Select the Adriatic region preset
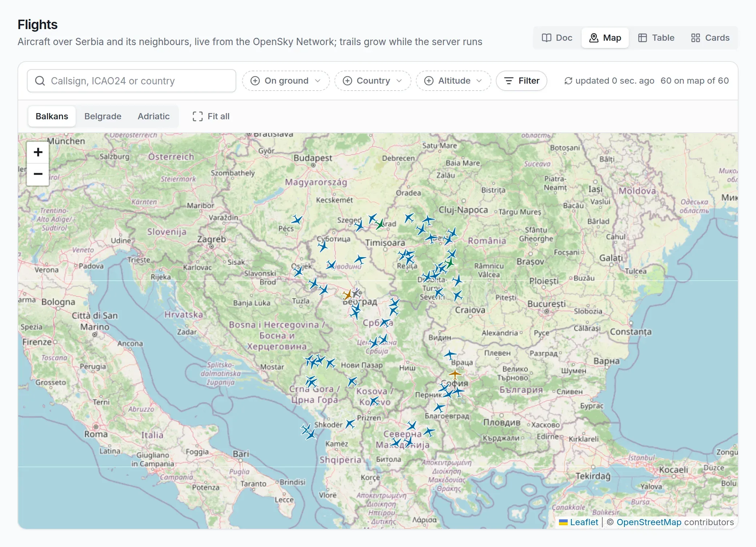The height and width of the screenshot is (547, 756). (154, 116)
